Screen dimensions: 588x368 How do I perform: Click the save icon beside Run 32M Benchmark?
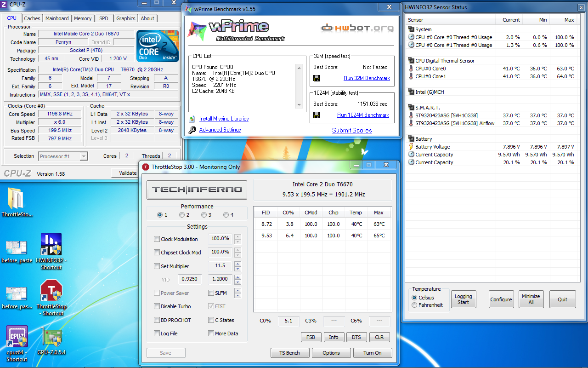[317, 78]
